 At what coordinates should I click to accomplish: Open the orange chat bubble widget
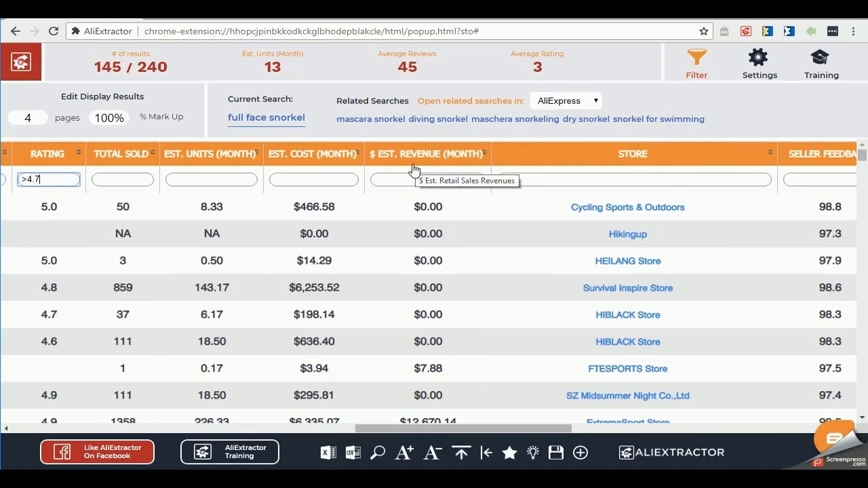coord(835,438)
